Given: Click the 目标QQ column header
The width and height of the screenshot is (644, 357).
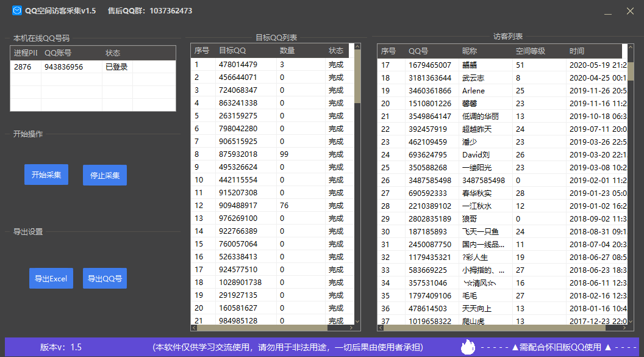Looking at the screenshot, I should 232,51.
